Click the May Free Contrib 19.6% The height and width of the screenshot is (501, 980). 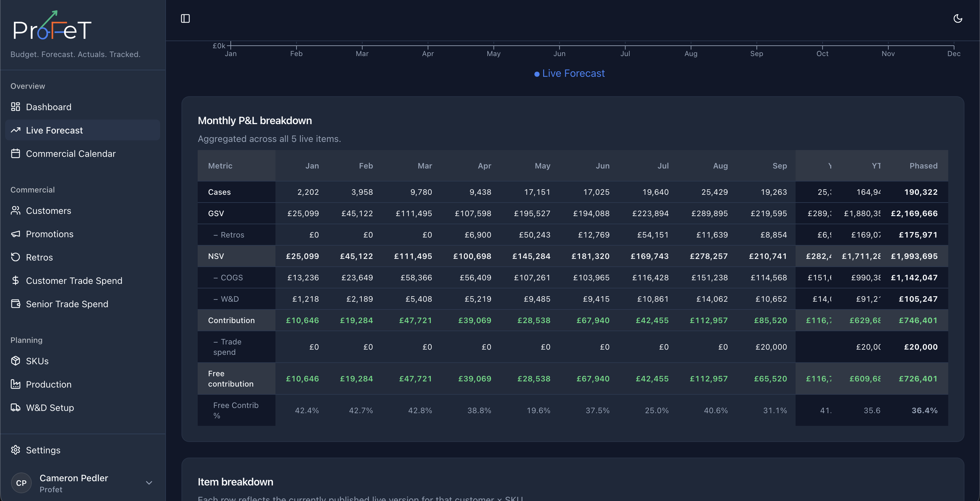(538, 410)
